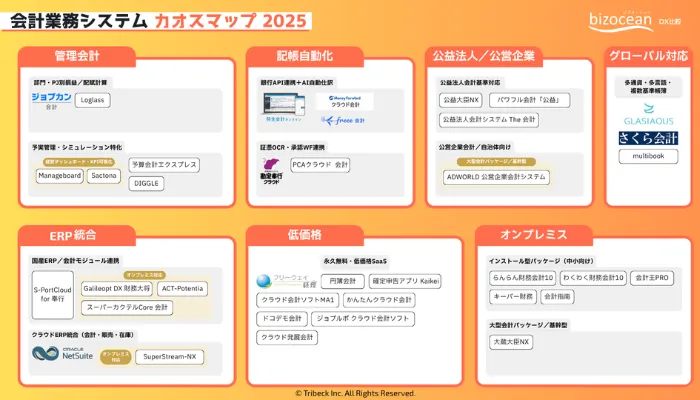Screen dimensions: 700x400
Task: Click the 公益大臣NX box
Action: click(x=460, y=100)
